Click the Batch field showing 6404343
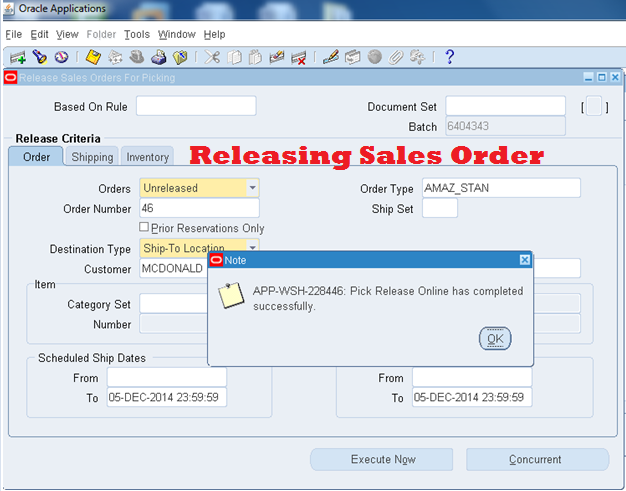626x491 pixels. pyautogui.click(x=505, y=126)
